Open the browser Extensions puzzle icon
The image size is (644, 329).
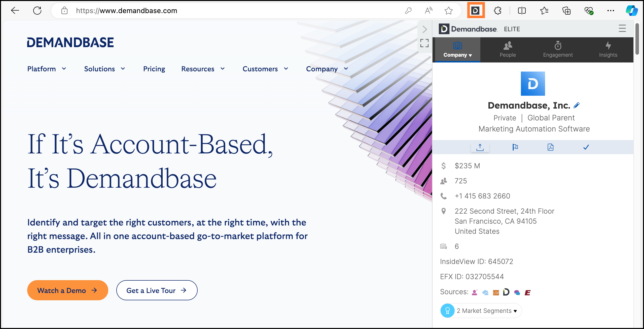point(498,11)
